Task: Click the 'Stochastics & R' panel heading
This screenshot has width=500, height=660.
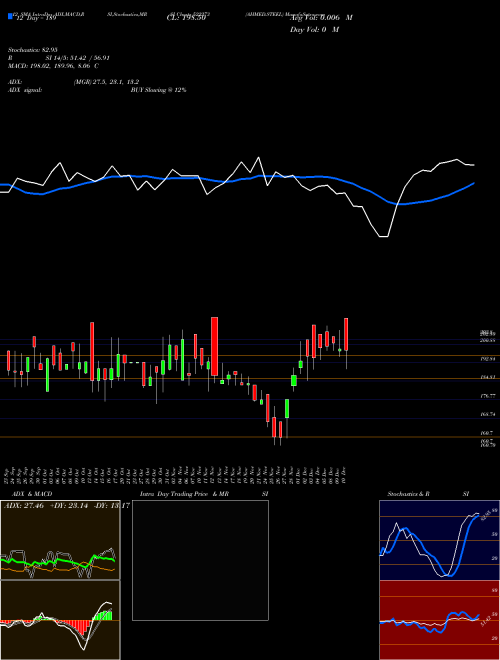Action: (408, 494)
